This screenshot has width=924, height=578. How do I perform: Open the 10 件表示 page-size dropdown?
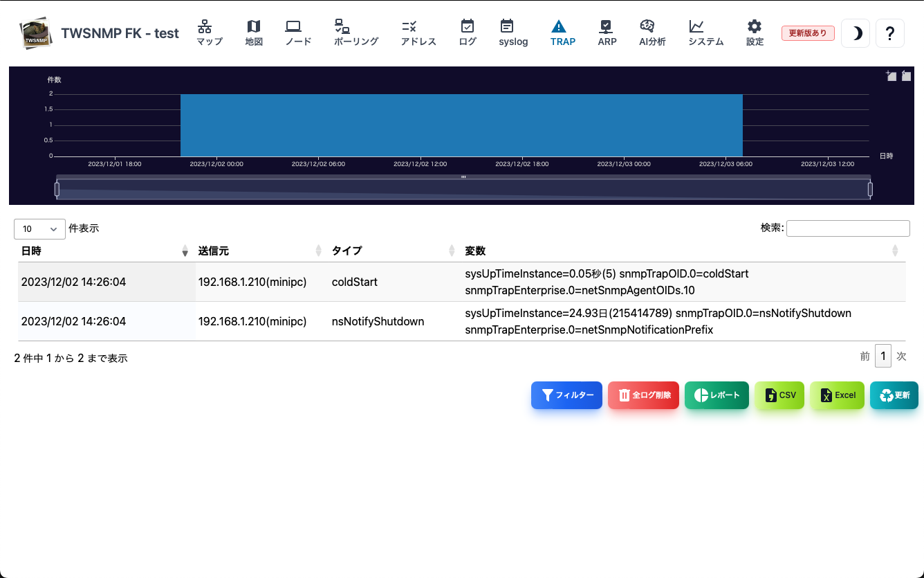[x=39, y=229]
